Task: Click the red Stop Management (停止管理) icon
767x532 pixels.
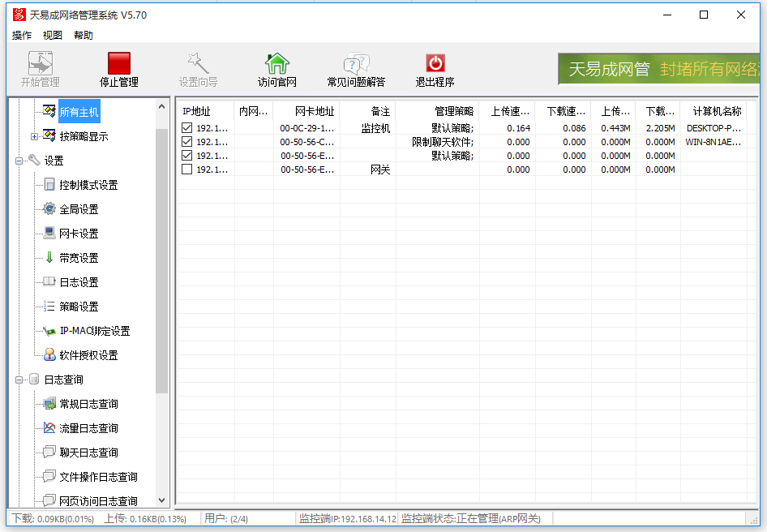Action: click(119, 63)
